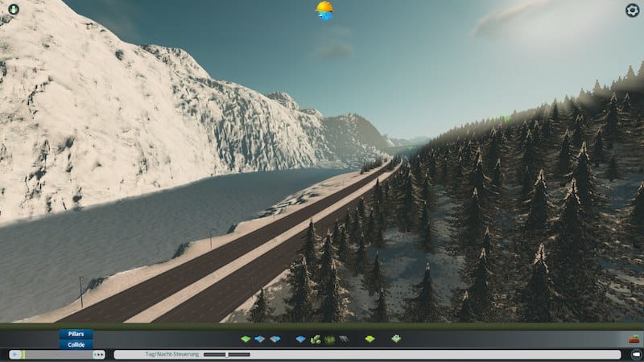Open the environment settings icon
The width and height of the screenshot is (644, 362).
(x=369, y=339)
